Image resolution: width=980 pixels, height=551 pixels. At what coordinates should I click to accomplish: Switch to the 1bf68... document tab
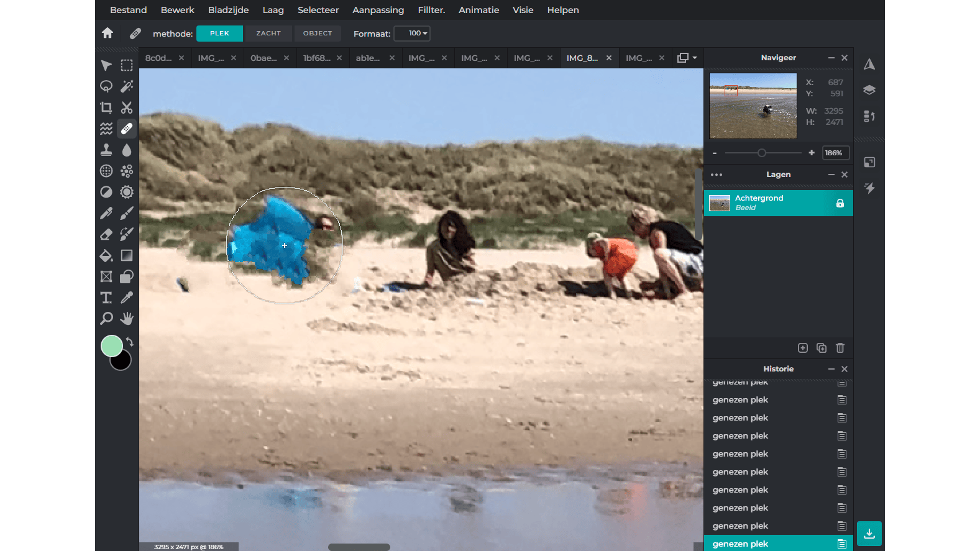(317, 58)
